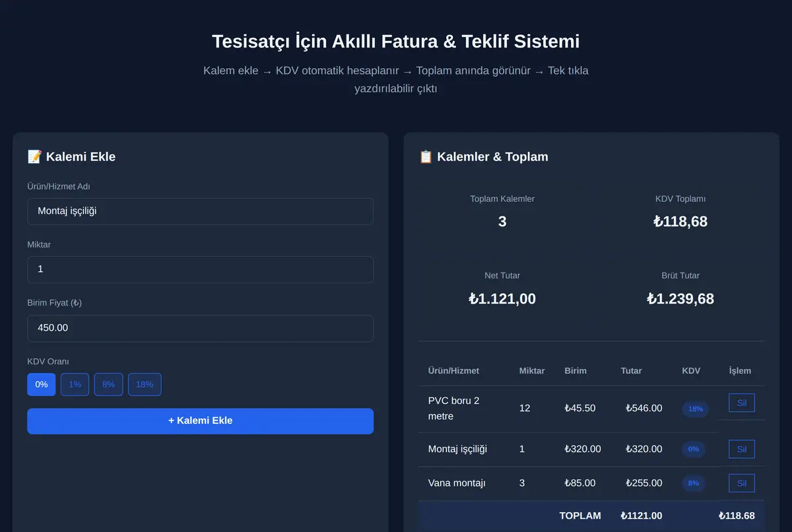Click the ₺85.00 unit price cell

(580, 483)
